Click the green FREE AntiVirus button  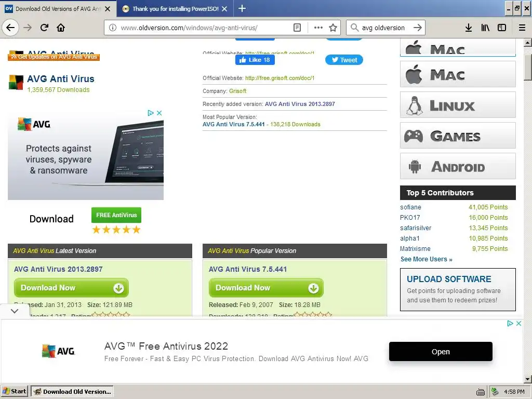(x=116, y=215)
